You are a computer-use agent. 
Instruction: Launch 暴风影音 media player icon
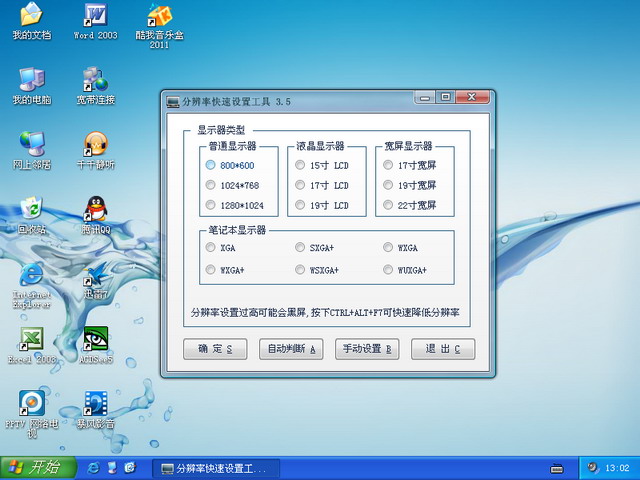(96, 410)
